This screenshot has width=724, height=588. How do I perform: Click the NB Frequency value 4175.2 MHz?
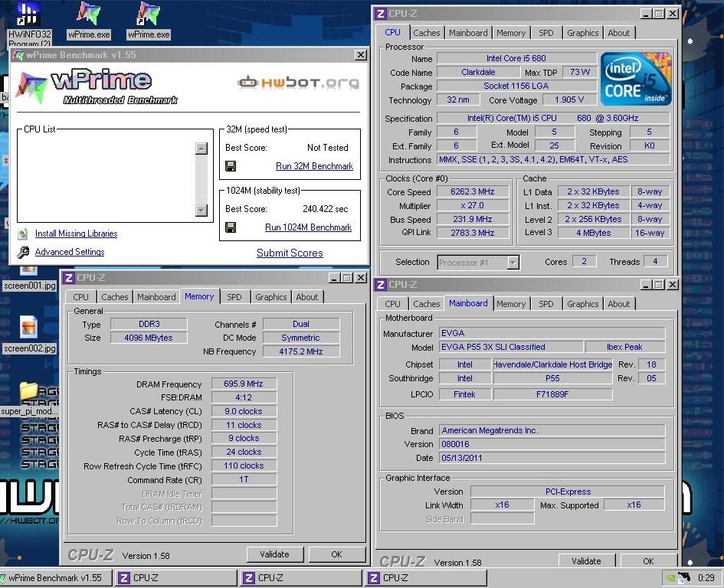pos(301,351)
